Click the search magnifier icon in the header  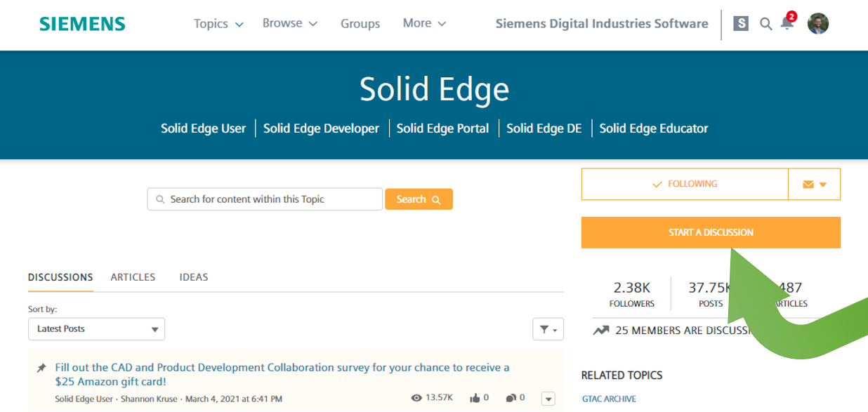(765, 23)
